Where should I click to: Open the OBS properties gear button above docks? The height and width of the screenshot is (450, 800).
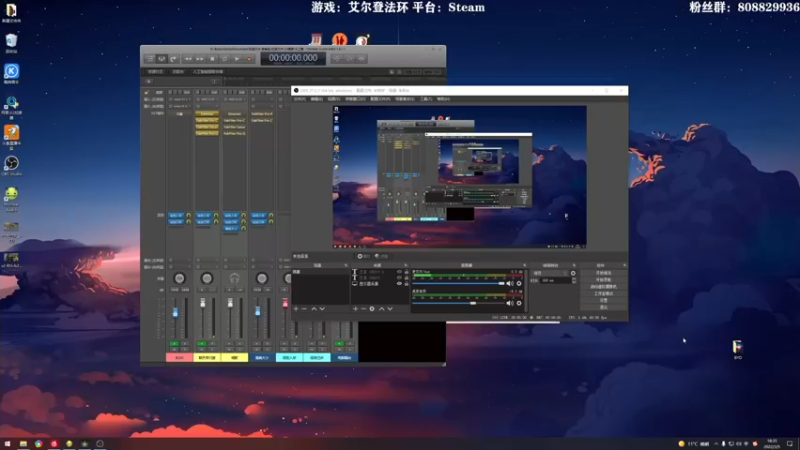click(x=363, y=256)
